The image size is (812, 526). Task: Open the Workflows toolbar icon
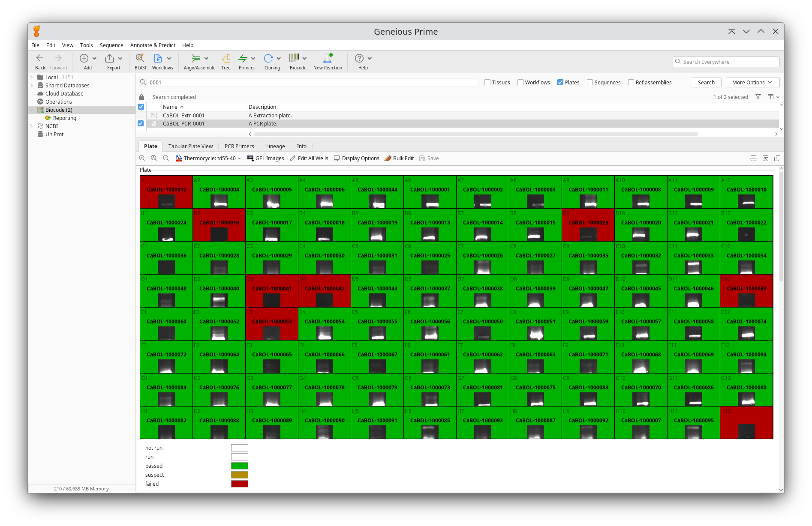pos(158,59)
